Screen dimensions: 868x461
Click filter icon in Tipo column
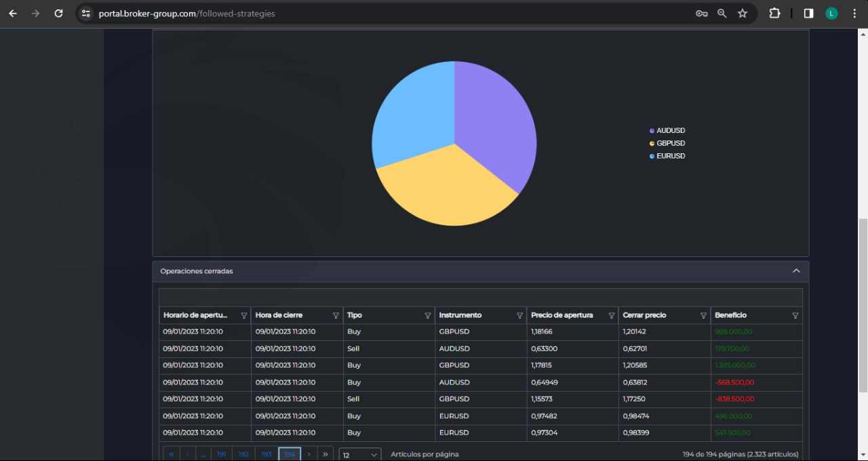coord(427,316)
